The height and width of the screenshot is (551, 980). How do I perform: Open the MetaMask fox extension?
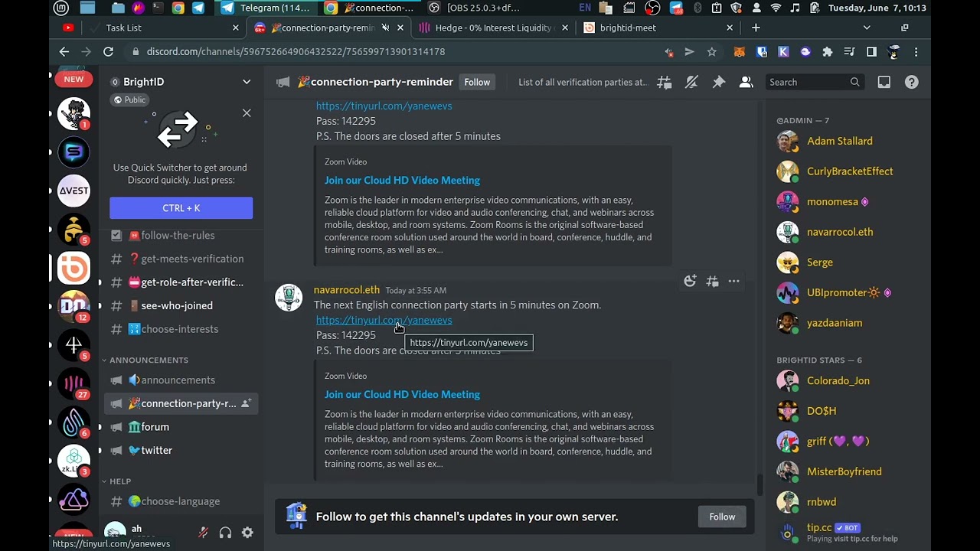coord(740,52)
